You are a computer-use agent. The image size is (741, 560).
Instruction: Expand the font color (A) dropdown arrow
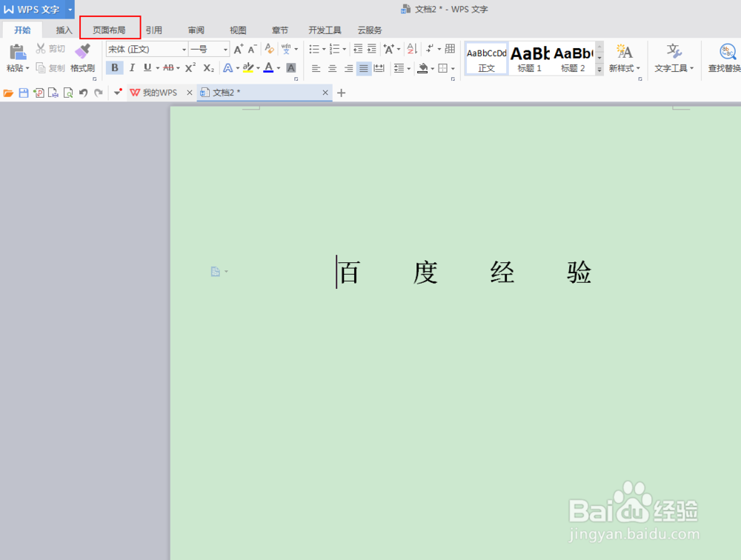[x=278, y=67]
